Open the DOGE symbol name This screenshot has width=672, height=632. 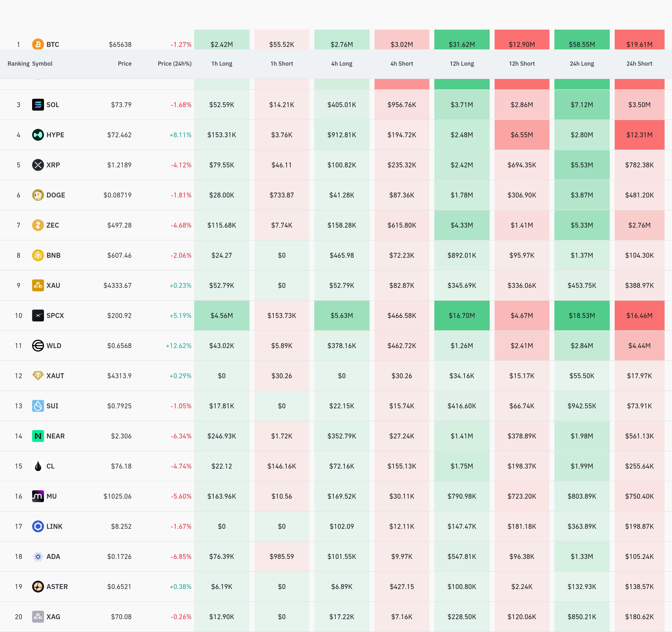[56, 195]
